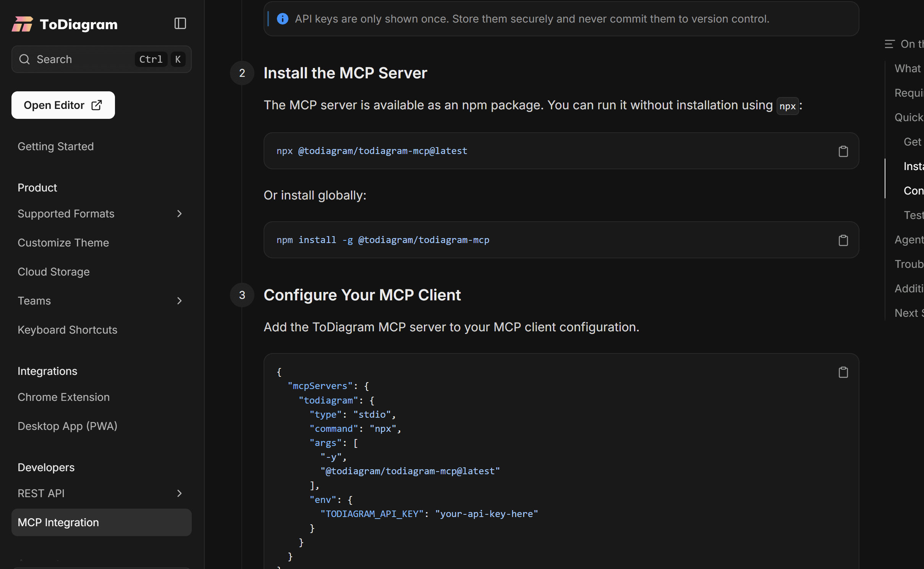
Task: Click 'Get' entry in table of contents
Action: (x=913, y=142)
